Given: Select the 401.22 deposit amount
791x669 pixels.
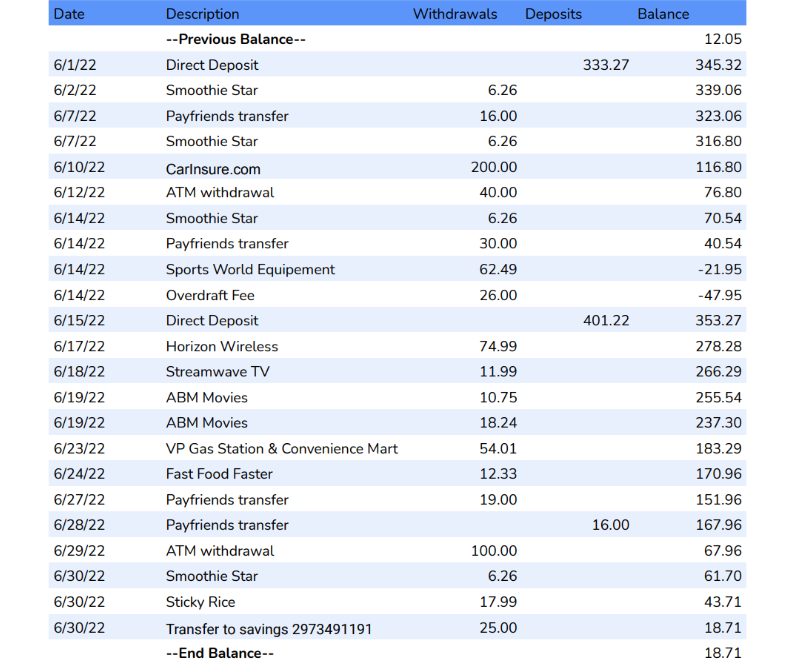Looking at the screenshot, I should pyautogui.click(x=605, y=321).
